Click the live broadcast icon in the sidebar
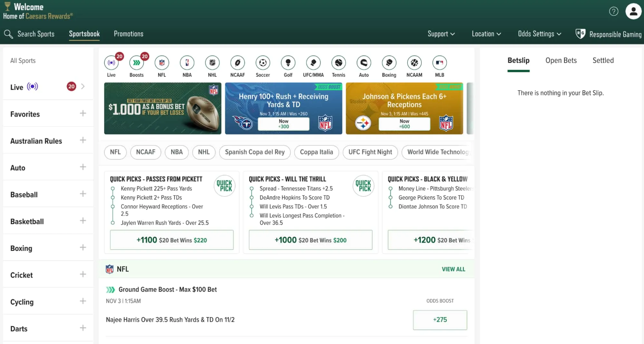 point(33,87)
